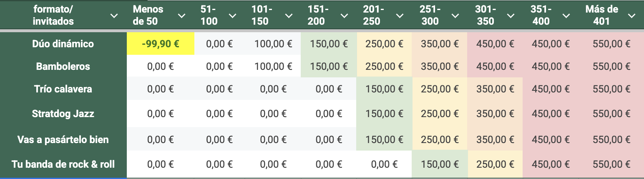Click the Bamboleros row label
The image size is (644, 179).
(x=63, y=66)
